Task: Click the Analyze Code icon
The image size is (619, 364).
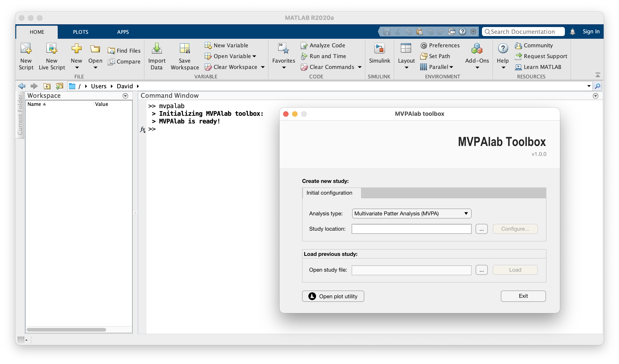Action: pyautogui.click(x=304, y=45)
